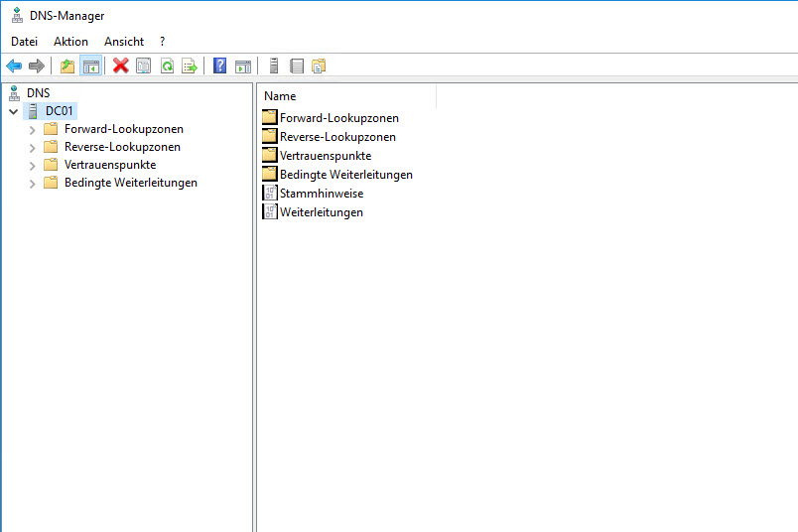Image resolution: width=798 pixels, height=532 pixels.
Task: Expand Reverse-Lookupzonen in the tree
Action: coord(32,148)
